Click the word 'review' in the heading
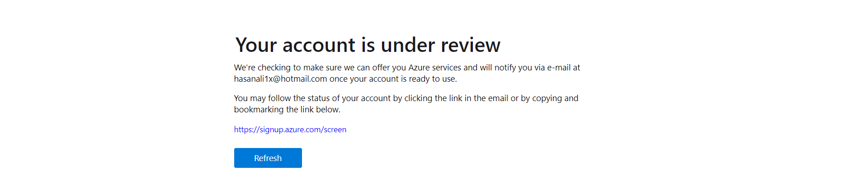 (x=471, y=45)
